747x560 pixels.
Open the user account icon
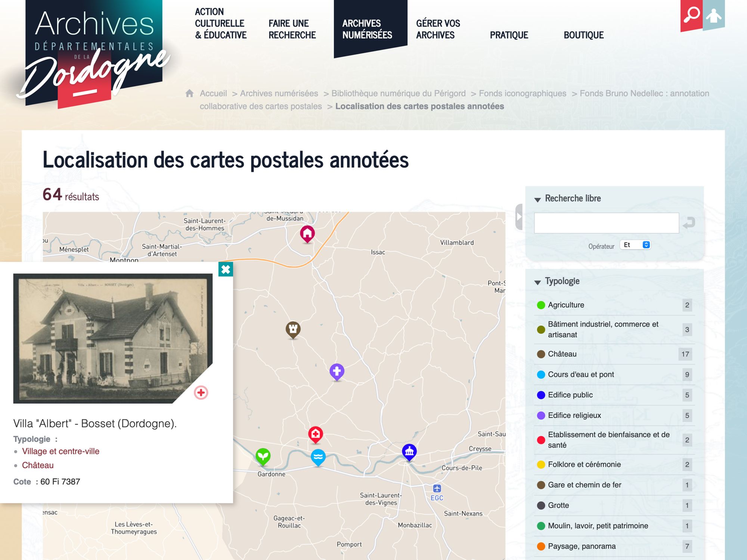(x=714, y=16)
